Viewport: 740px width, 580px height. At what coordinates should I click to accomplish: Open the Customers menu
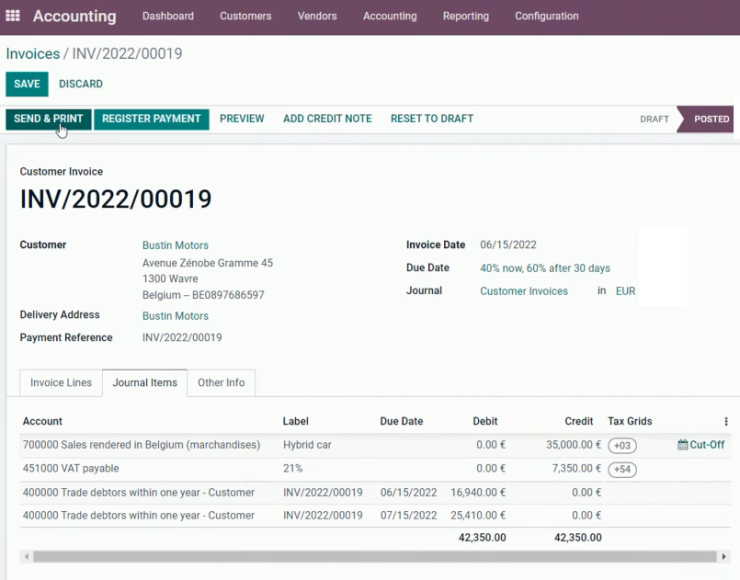245,16
